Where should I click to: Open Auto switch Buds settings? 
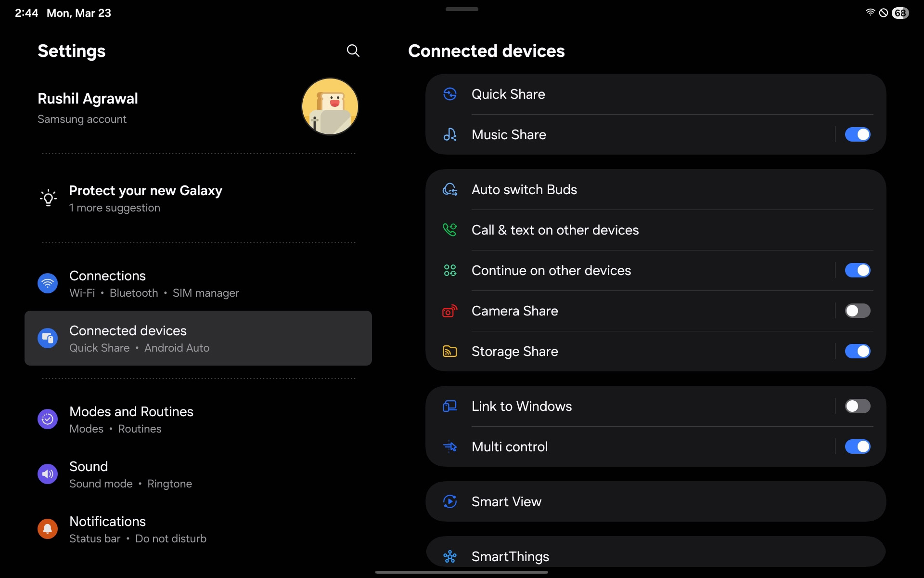[x=655, y=189]
